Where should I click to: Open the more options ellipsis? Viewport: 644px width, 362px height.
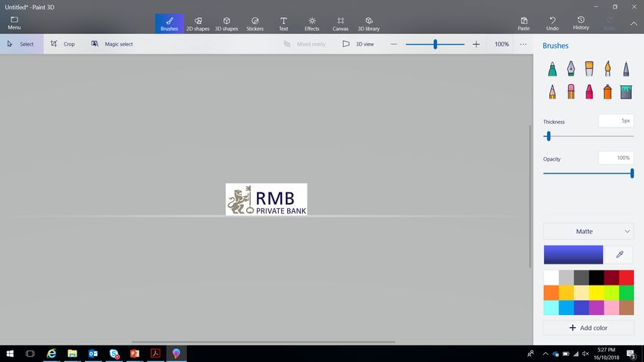point(523,44)
